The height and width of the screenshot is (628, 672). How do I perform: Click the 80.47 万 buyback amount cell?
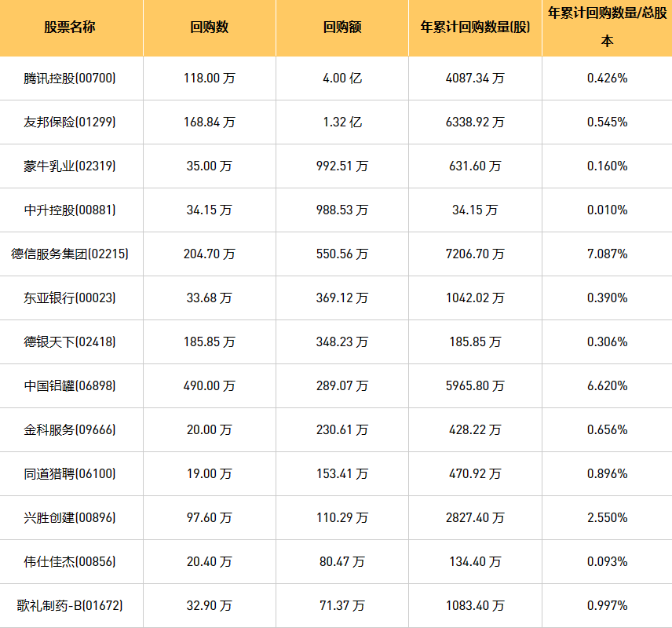tap(342, 561)
